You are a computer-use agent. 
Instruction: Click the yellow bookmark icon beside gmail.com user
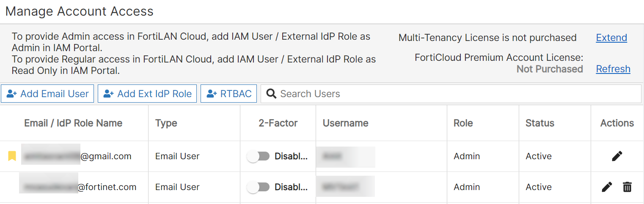point(12,156)
